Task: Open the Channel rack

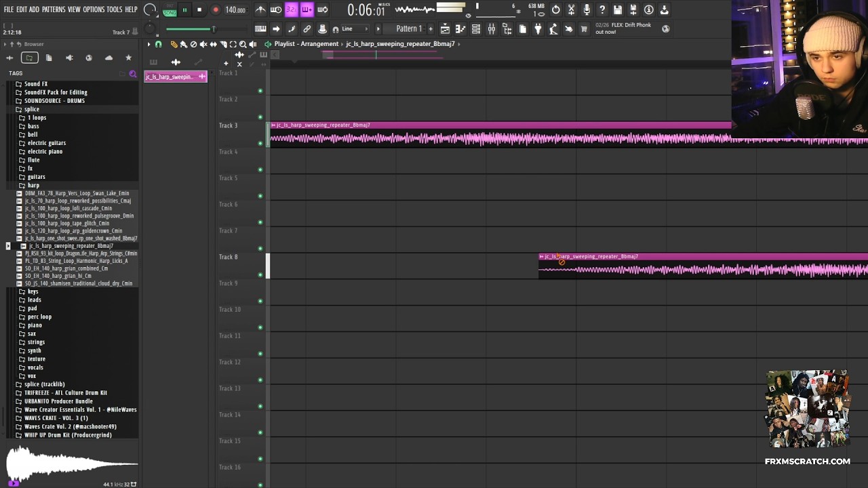Action: (476, 28)
